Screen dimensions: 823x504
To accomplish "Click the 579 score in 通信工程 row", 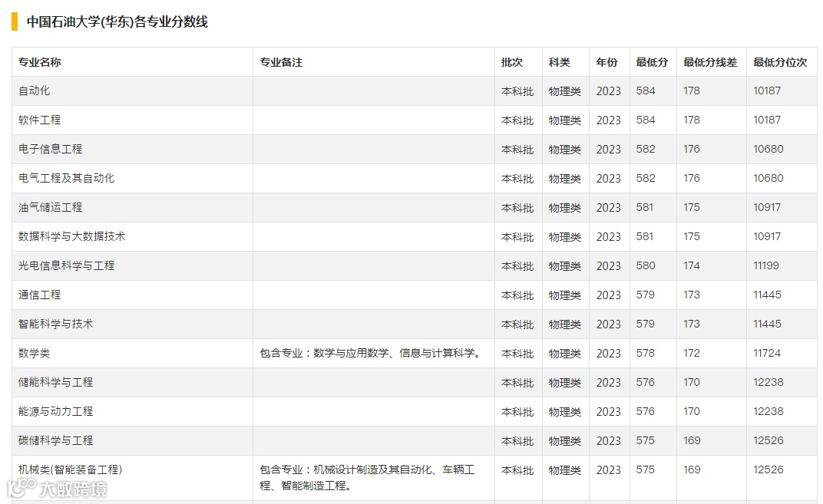I will pyautogui.click(x=646, y=295).
